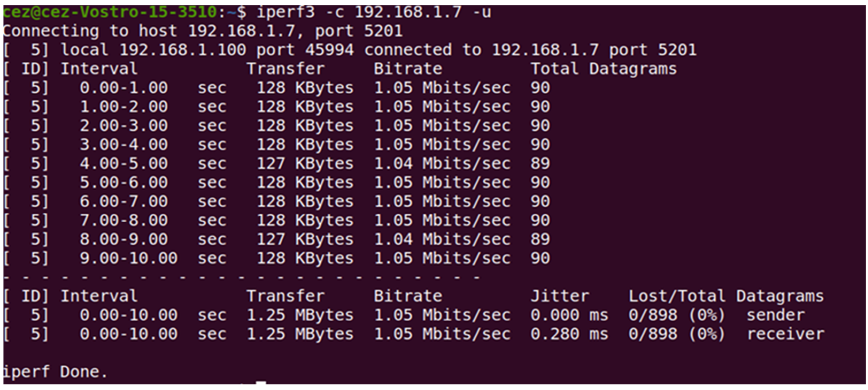868x390 pixels.
Task: Click the 1.25 MBytes sender transfer value
Action: [x=300, y=315]
